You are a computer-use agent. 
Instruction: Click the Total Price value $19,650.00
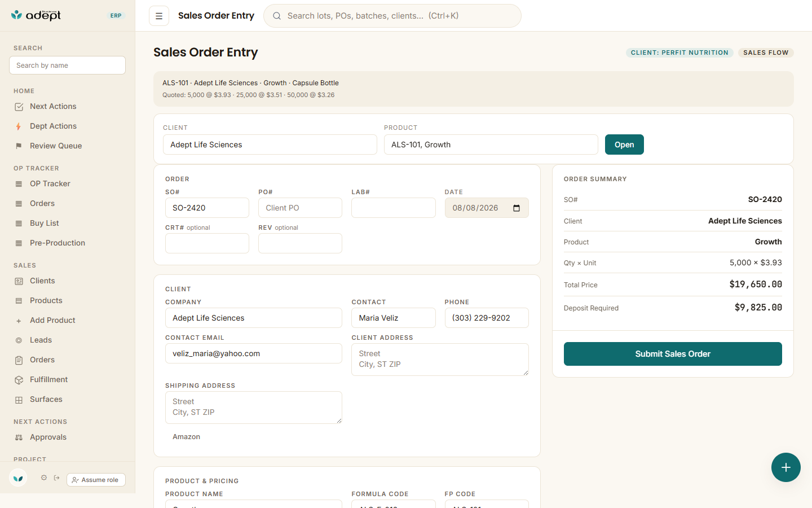pos(756,284)
